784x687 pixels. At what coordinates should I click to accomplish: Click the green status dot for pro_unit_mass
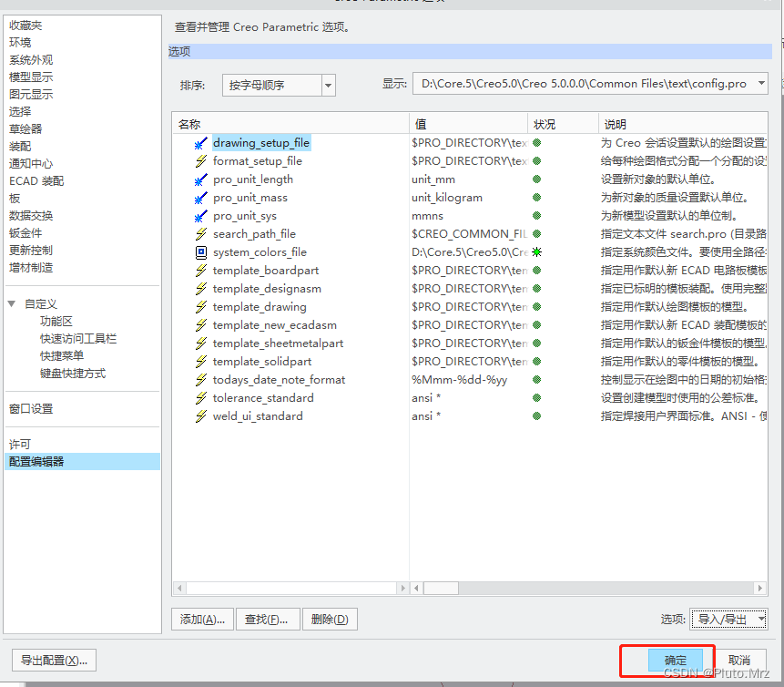536,198
